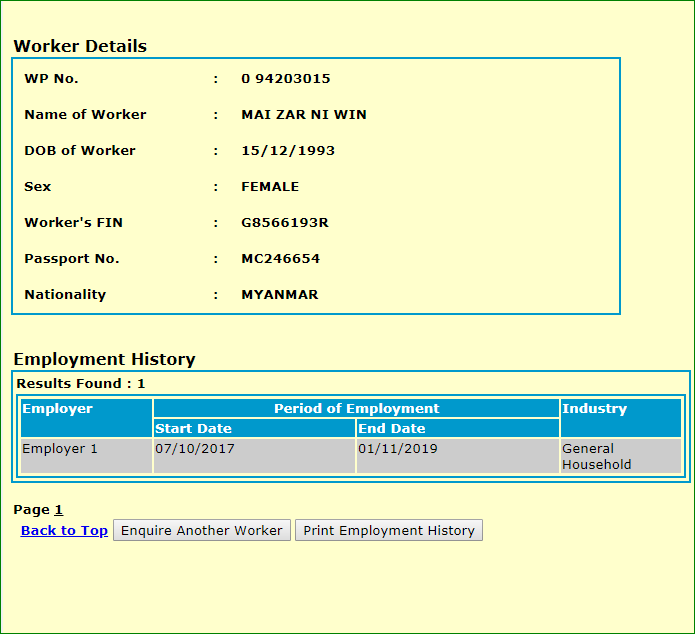
Task: Select the Employer 1 table cell
Action: 60,449
